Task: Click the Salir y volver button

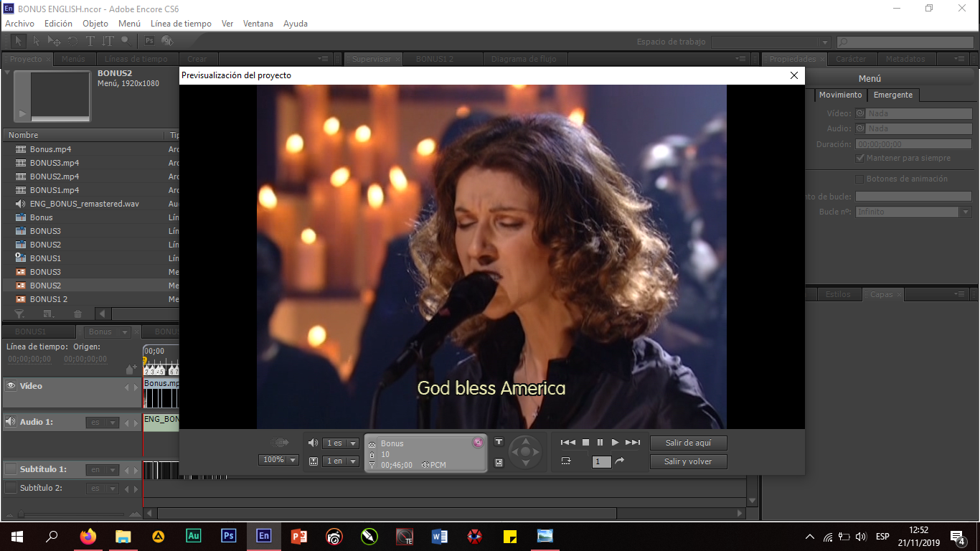Action: tap(688, 461)
